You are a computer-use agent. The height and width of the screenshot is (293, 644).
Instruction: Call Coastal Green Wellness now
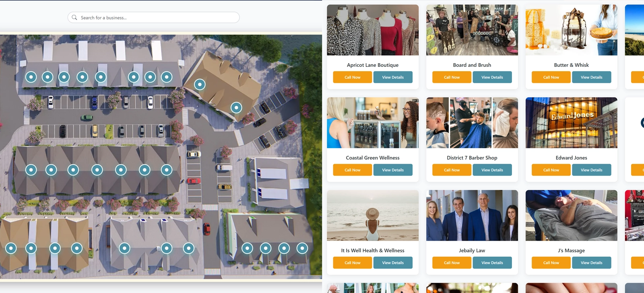[352, 170]
